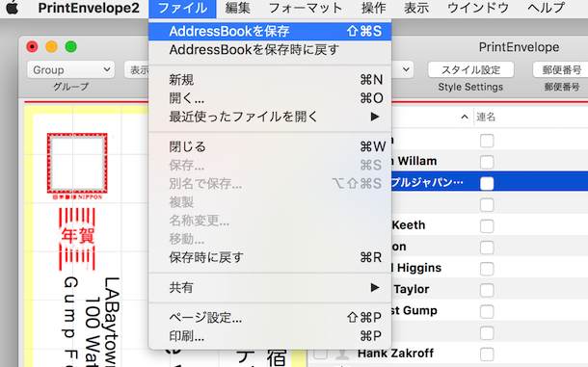This screenshot has height=367, width=588.
Task: Choose 閉じる menu item
Action: click(270, 146)
